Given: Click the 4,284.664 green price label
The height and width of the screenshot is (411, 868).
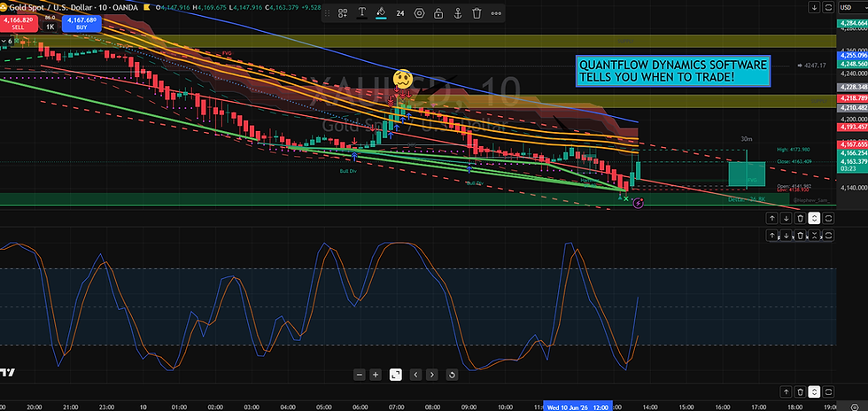Looking at the screenshot, I should tap(852, 23).
